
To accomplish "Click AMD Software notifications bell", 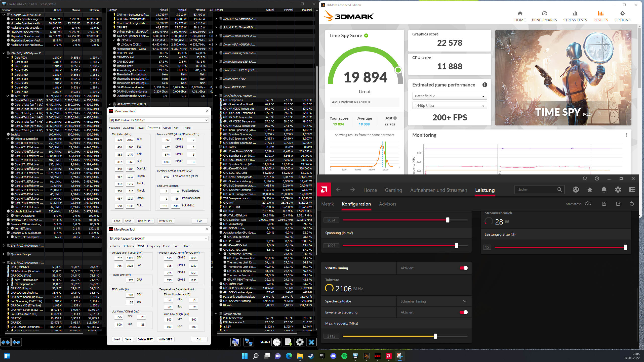I will point(604,190).
